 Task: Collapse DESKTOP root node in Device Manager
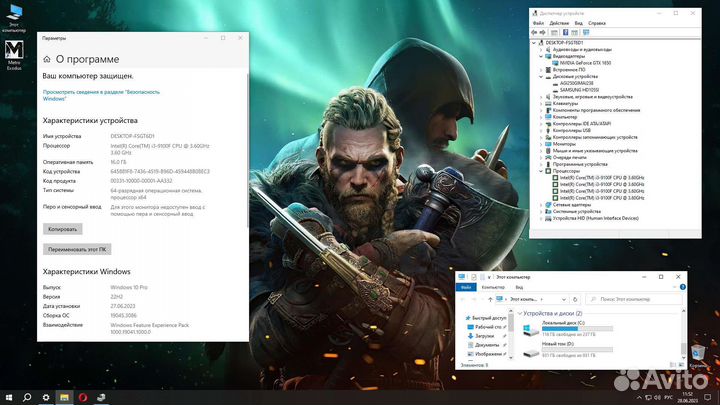coord(534,43)
